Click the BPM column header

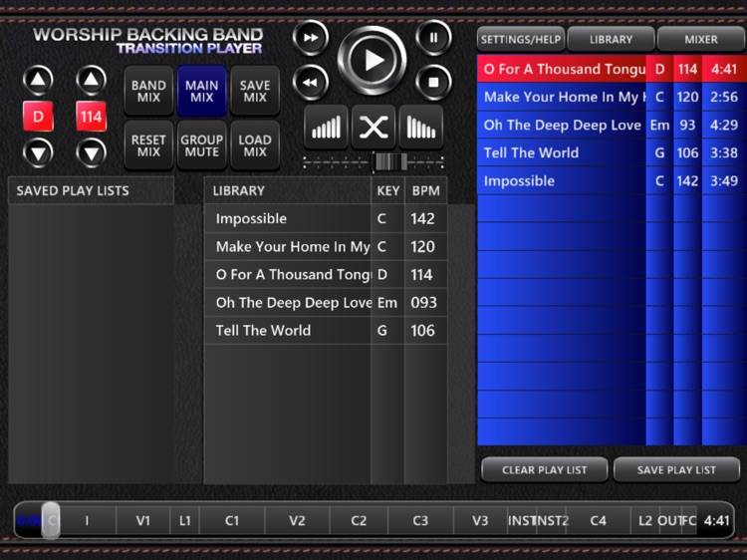click(426, 190)
